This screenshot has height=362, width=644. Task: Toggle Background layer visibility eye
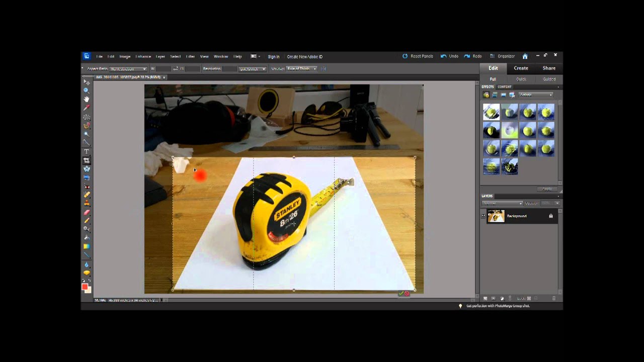tap(483, 216)
